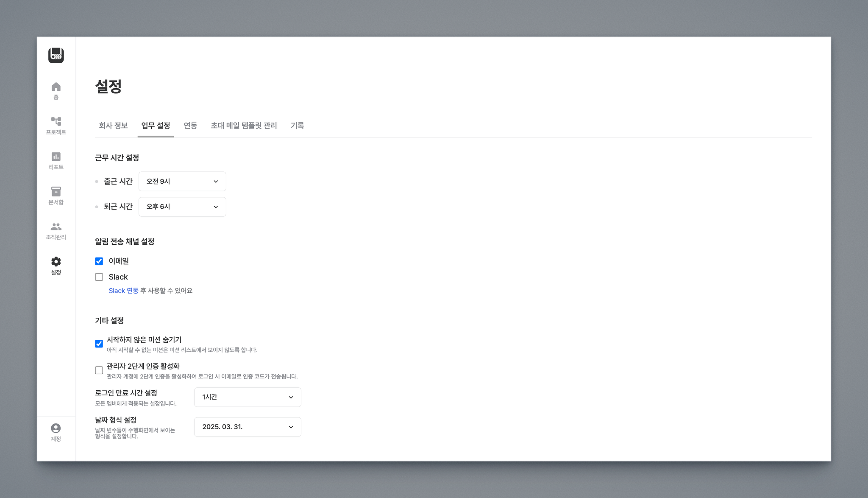Viewport: 868px width, 498px height.
Task: Select 설정 gear icon in sidebar
Action: click(56, 262)
